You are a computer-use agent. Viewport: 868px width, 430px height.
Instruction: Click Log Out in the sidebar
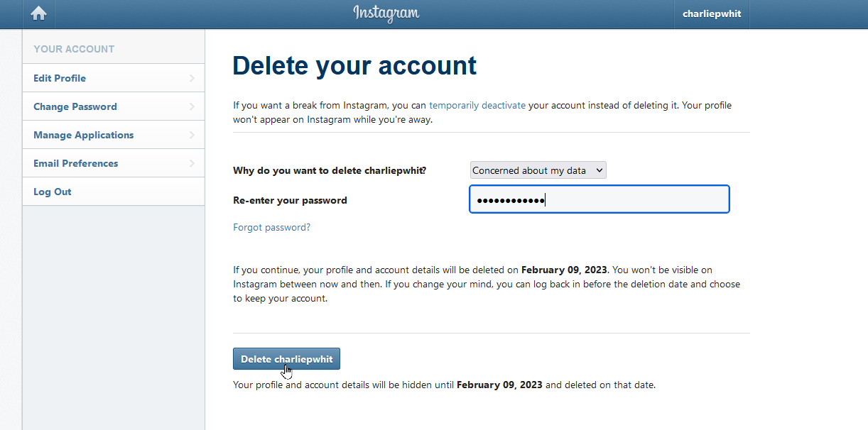pyautogui.click(x=52, y=191)
